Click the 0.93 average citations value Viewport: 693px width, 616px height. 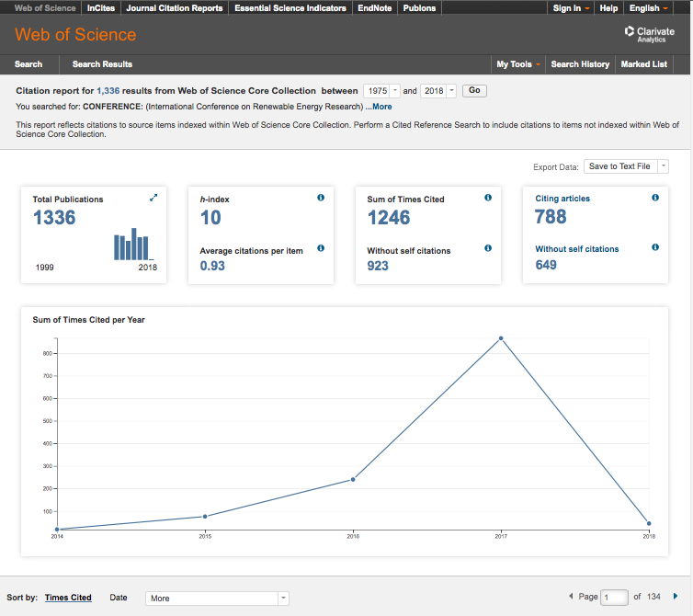click(212, 266)
